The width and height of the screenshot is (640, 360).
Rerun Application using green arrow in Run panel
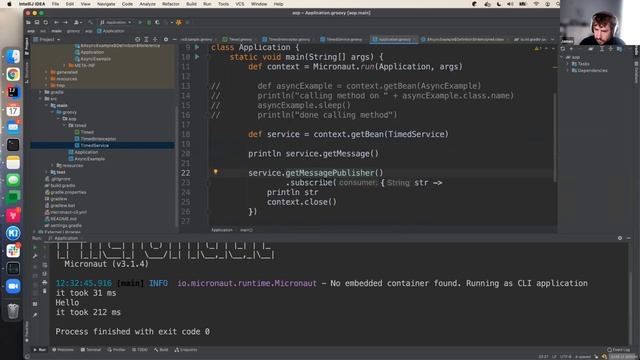35,247
